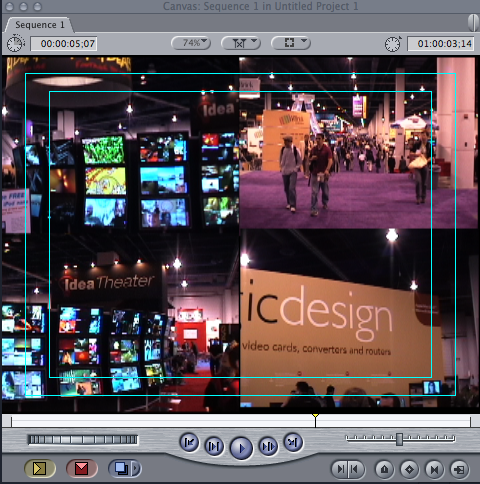The height and width of the screenshot is (484, 480).
Task: Open the playhead sync pop-up menu
Action: pos(241,43)
